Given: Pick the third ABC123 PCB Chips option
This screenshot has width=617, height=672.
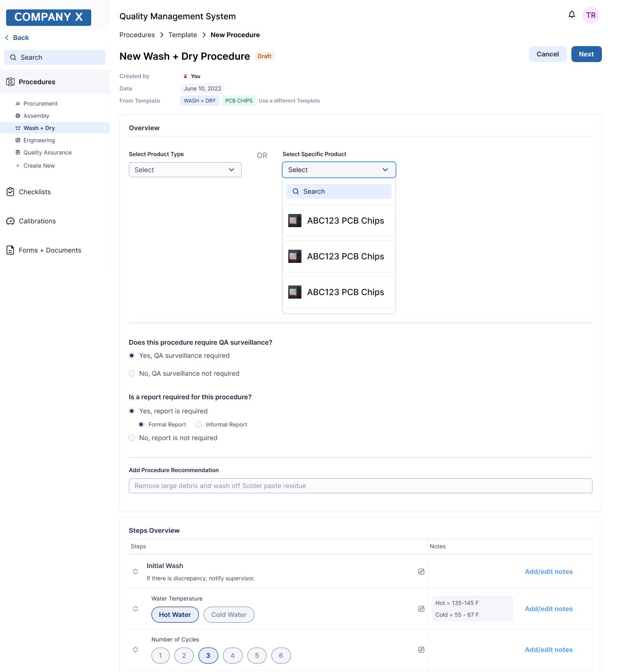Looking at the screenshot, I should [x=339, y=292].
